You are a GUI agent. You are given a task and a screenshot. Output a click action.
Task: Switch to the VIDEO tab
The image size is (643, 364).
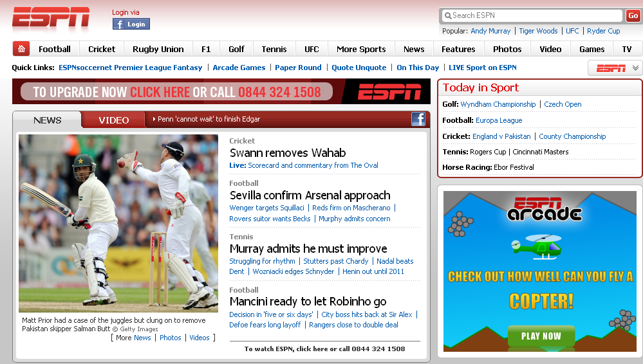113,120
